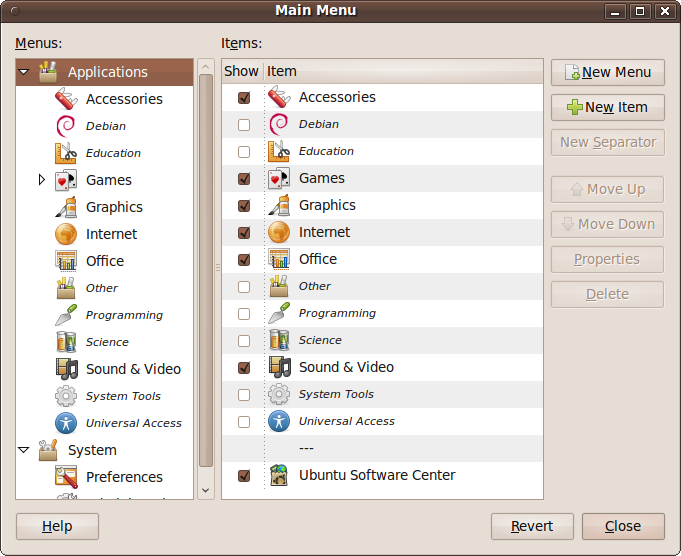
Task: Click the Delete button
Action: 608,294
